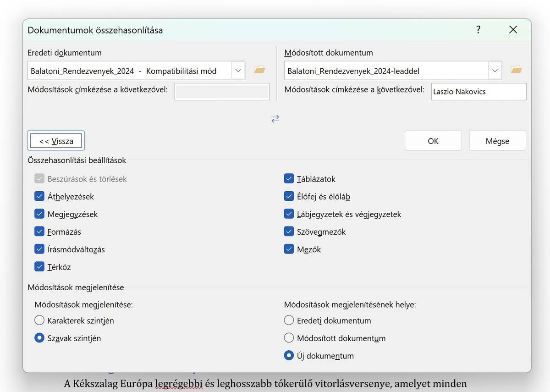The image size is (550, 392).
Task: Select Szavak szintjén radio option
Action: pos(39,338)
